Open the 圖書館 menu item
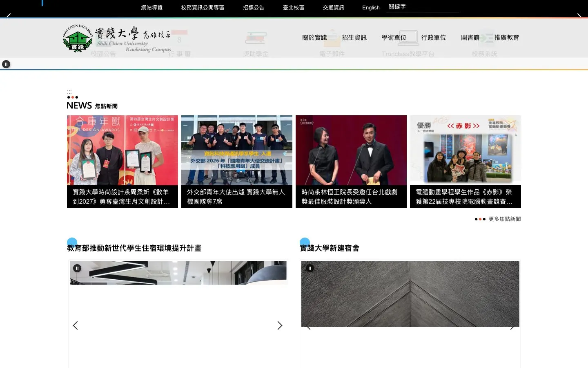This screenshot has width=588, height=368. coord(470,38)
